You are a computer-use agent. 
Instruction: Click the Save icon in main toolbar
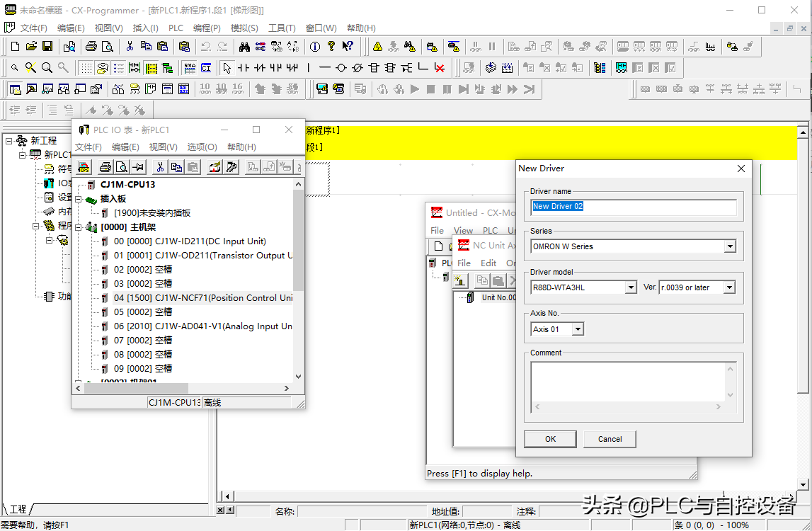point(47,47)
